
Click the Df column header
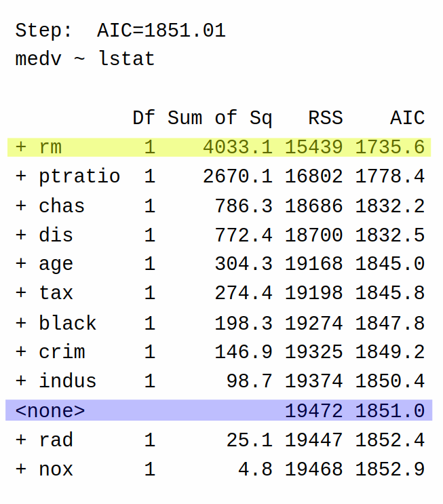144,117
